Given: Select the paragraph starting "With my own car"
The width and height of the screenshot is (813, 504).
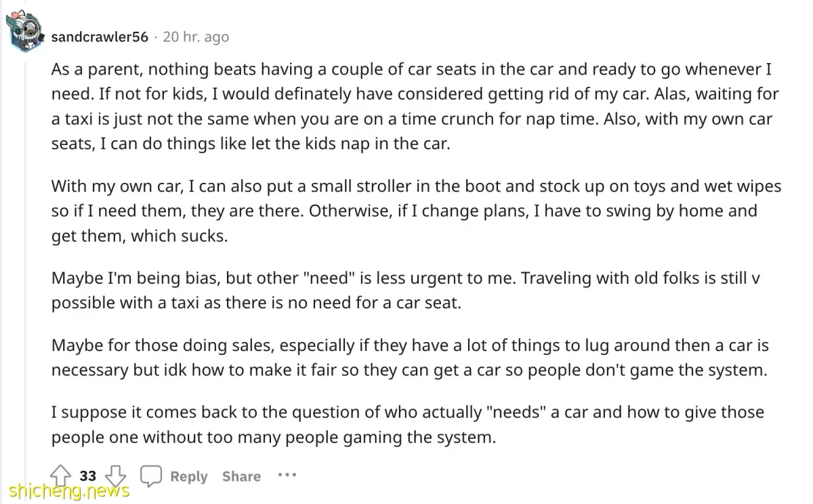Looking at the screenshot, I should [x=417, y=211].
